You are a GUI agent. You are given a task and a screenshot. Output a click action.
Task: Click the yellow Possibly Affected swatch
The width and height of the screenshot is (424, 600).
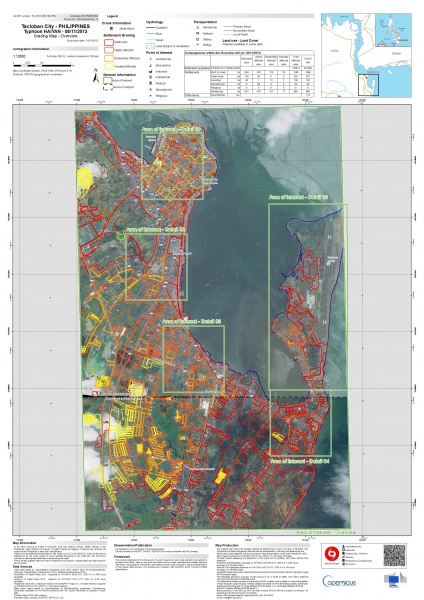[x=108, y=67]
